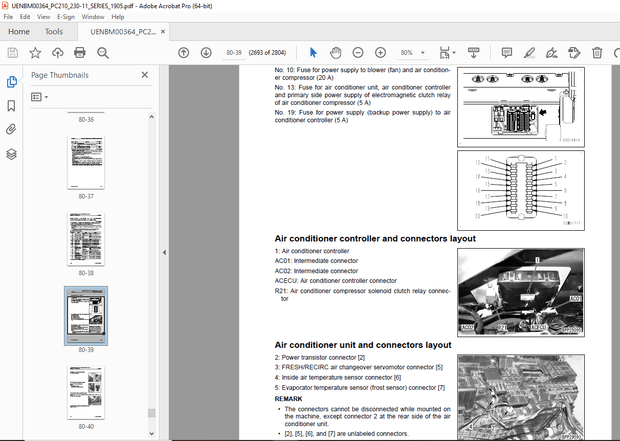
Task: Click the air conditioner unit connectors photo
Action: click(521, 397)
